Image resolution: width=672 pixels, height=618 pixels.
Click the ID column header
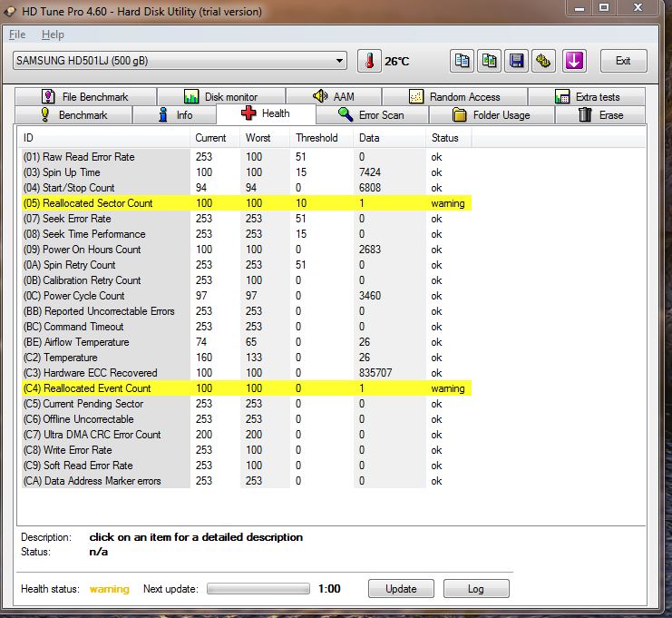[104, 138]
